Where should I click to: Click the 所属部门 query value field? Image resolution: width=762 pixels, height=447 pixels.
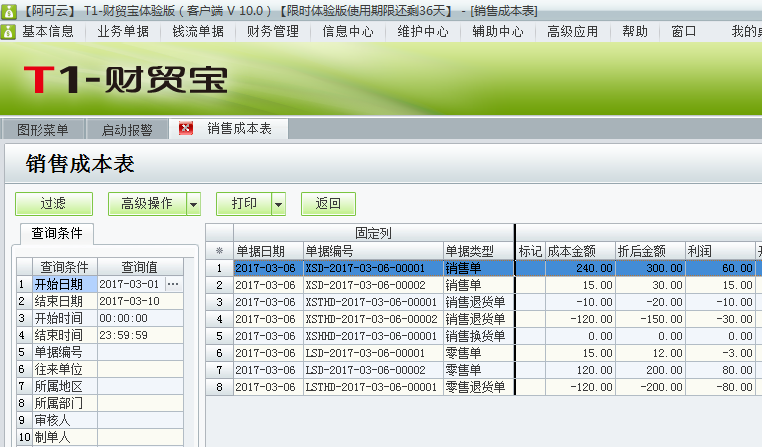point(140,403)
